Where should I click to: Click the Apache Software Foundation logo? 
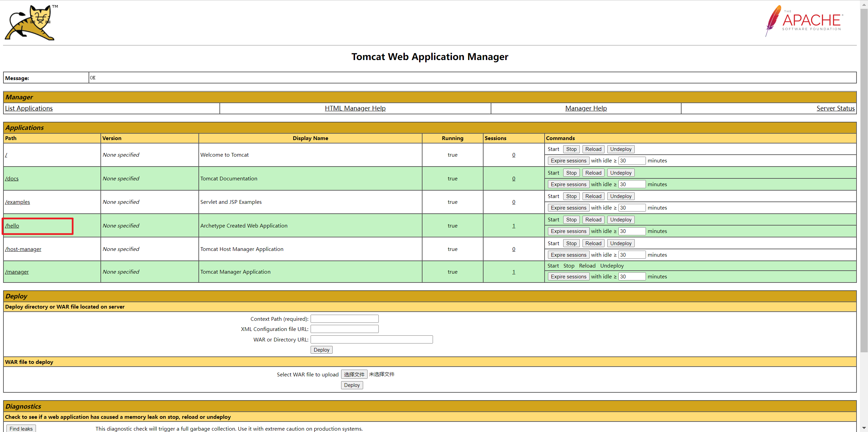[x=804, y=21]
